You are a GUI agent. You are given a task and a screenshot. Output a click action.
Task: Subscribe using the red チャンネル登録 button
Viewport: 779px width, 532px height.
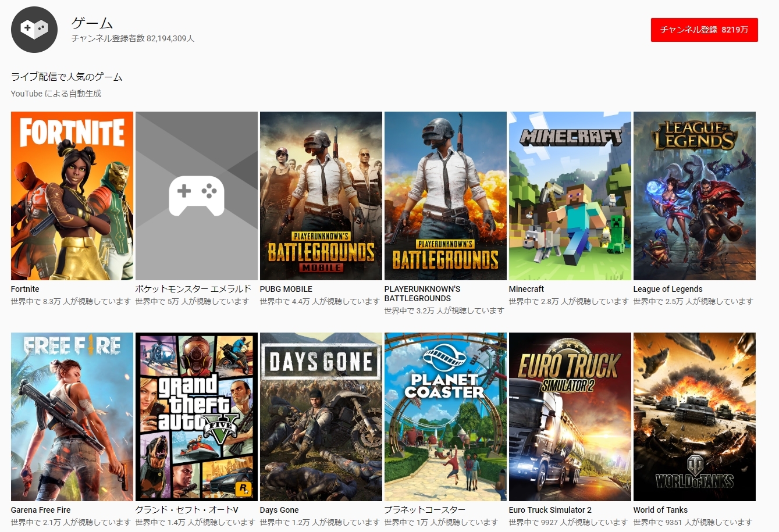[x=704, y=30]
